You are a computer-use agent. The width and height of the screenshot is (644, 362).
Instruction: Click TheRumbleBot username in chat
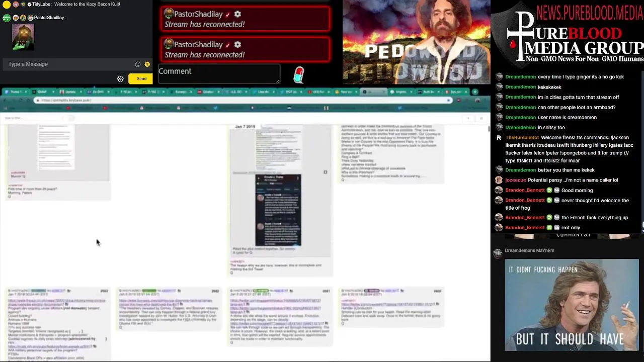[522, 137]
